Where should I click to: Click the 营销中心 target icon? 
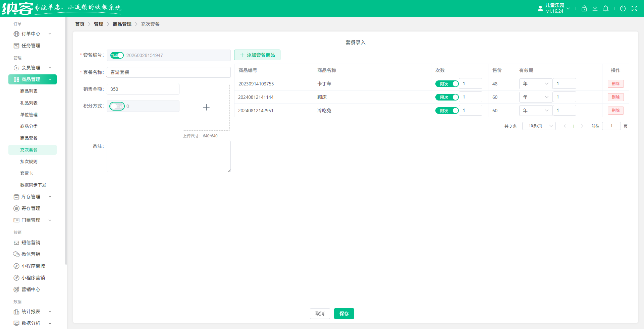click(16, 289)
